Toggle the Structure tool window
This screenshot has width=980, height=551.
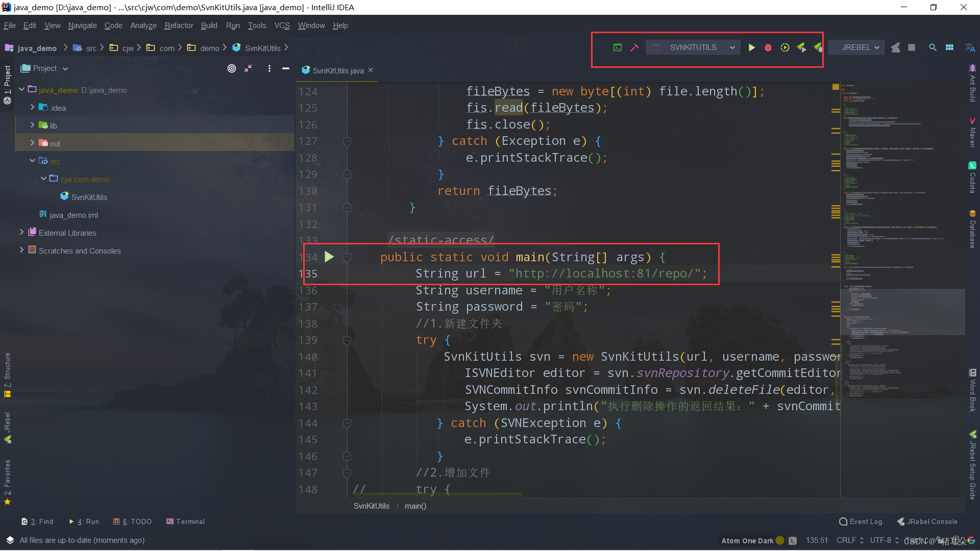tap(7, 375)
